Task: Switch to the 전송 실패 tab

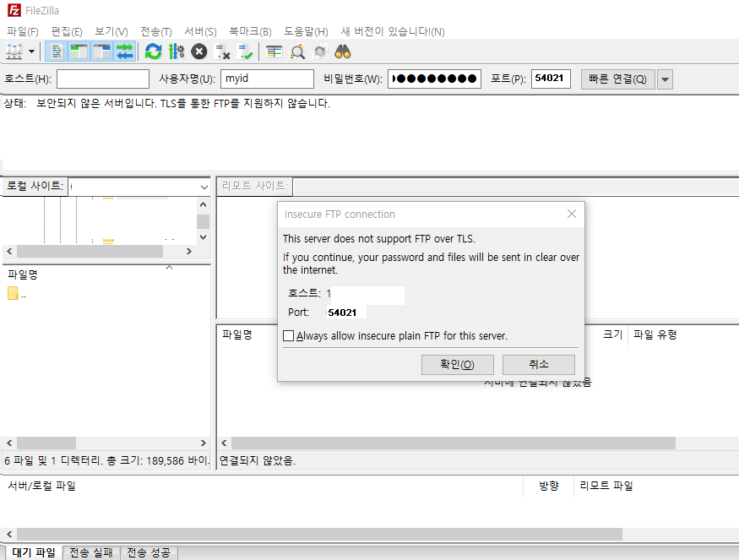Action: point(91,552)
